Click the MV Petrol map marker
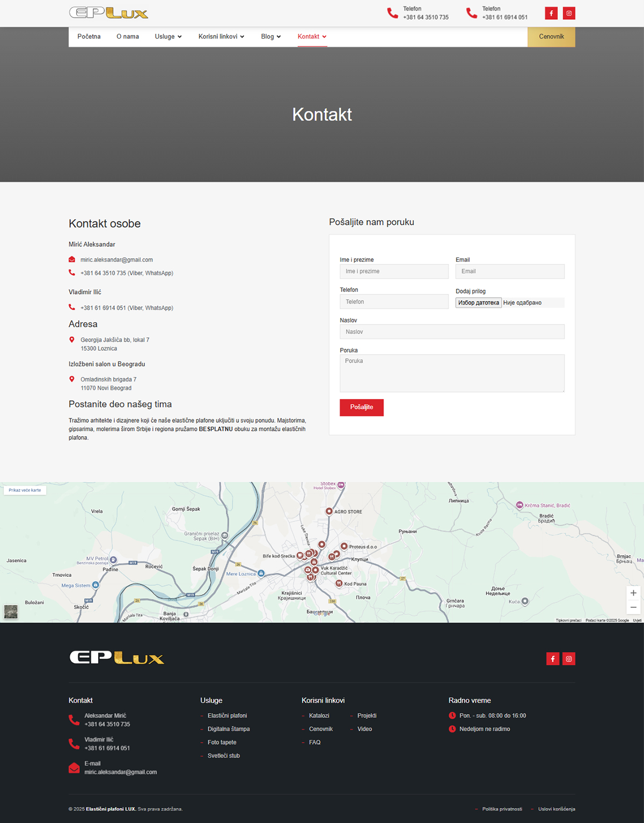This screenshot has width=644, height=823. point(113,559)
